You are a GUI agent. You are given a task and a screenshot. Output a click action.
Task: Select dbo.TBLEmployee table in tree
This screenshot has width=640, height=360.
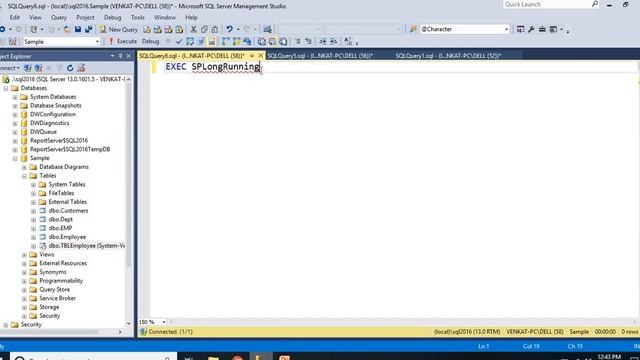[x=87, y=246]
